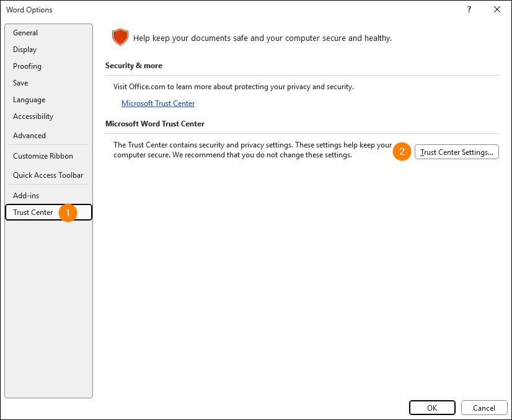The height and width of the screenshot is (420, 512).
Task: Click the Trust Center Settings button
Action: (456, 152)
